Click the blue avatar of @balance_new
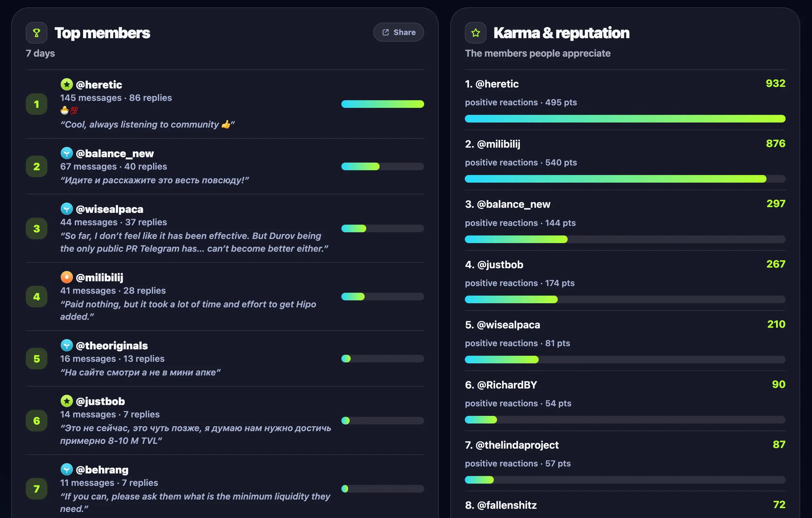This screenshot has width=812, height=518. (x=66, y=153)
